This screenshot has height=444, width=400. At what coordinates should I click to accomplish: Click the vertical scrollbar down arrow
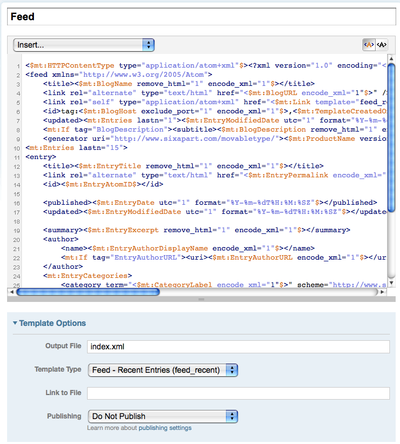coord(392,283)
